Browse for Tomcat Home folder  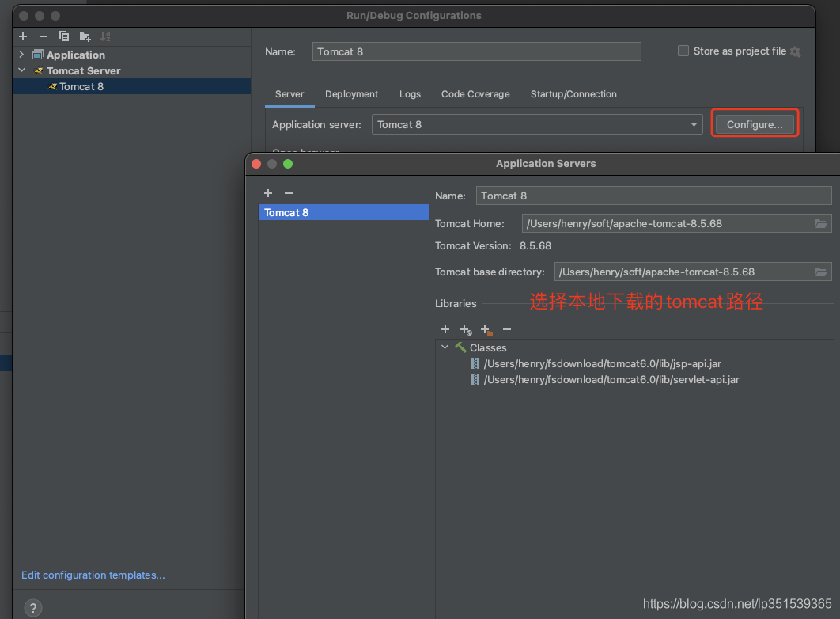tap(821, 223)
